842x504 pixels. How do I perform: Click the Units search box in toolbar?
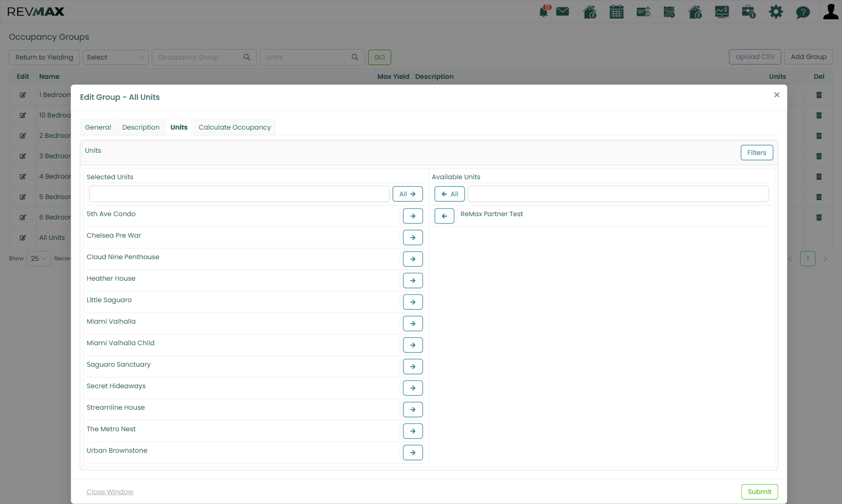coord(312,57)
